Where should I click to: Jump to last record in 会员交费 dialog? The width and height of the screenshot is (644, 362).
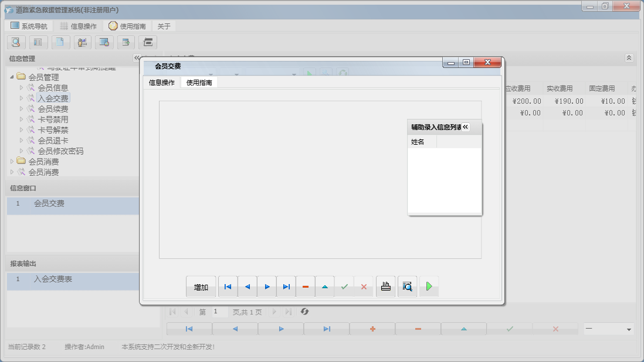tap(286, 286)
